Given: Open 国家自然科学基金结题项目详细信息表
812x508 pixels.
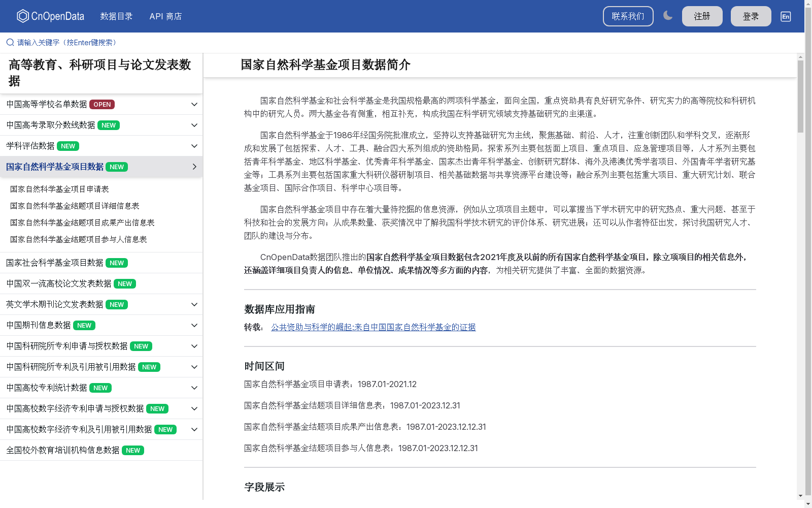Looking at the screenshot, I should (75, 206).
